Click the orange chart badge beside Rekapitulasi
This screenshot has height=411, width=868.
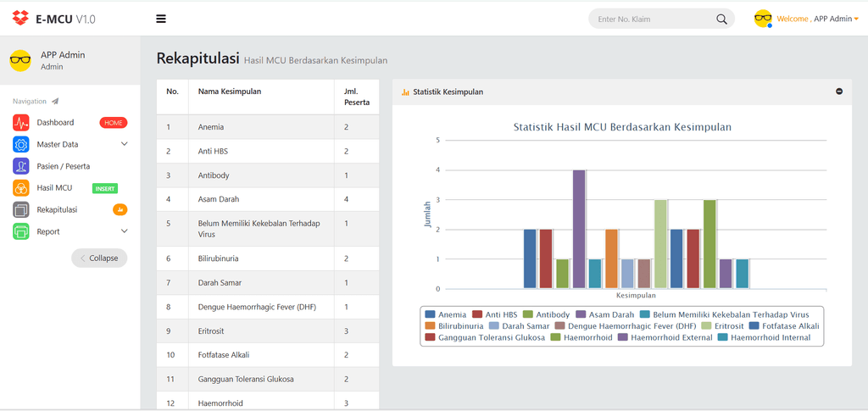click(120, 209)
